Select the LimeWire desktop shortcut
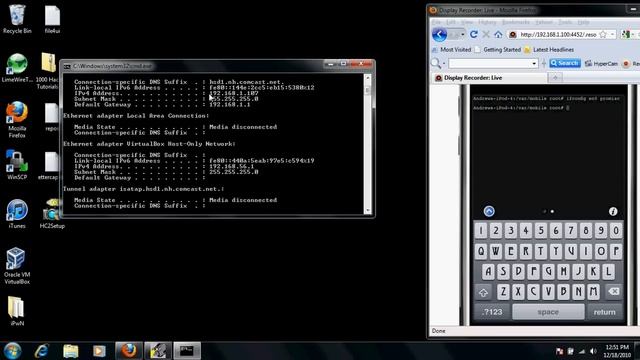Screen dimensions: 640x360 17,68
